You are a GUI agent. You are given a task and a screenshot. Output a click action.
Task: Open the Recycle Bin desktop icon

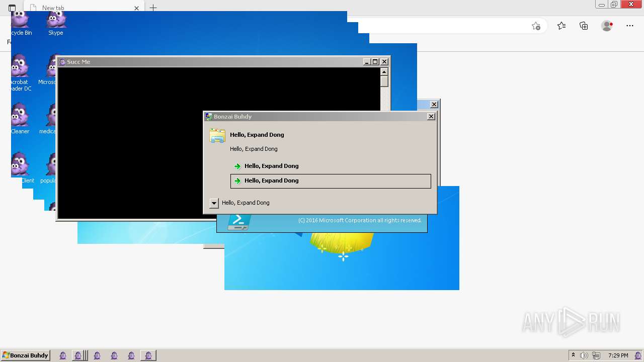(x=21, y=23)
